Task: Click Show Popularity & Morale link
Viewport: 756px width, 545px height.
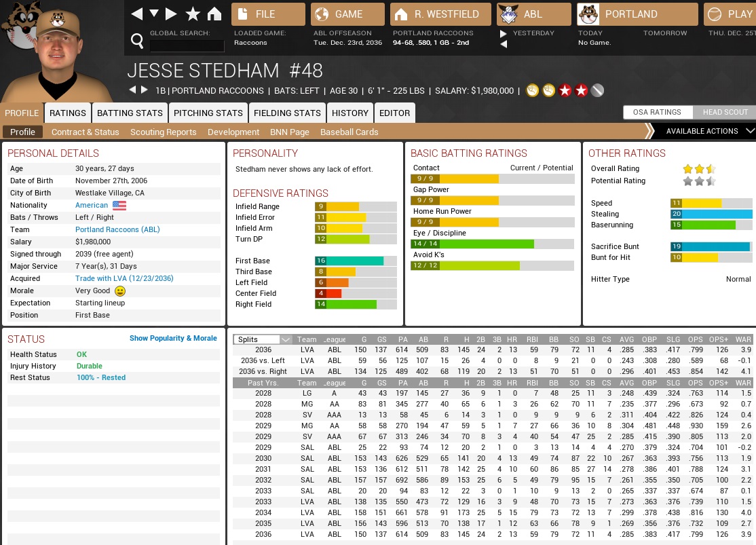Action: [173, 338]
